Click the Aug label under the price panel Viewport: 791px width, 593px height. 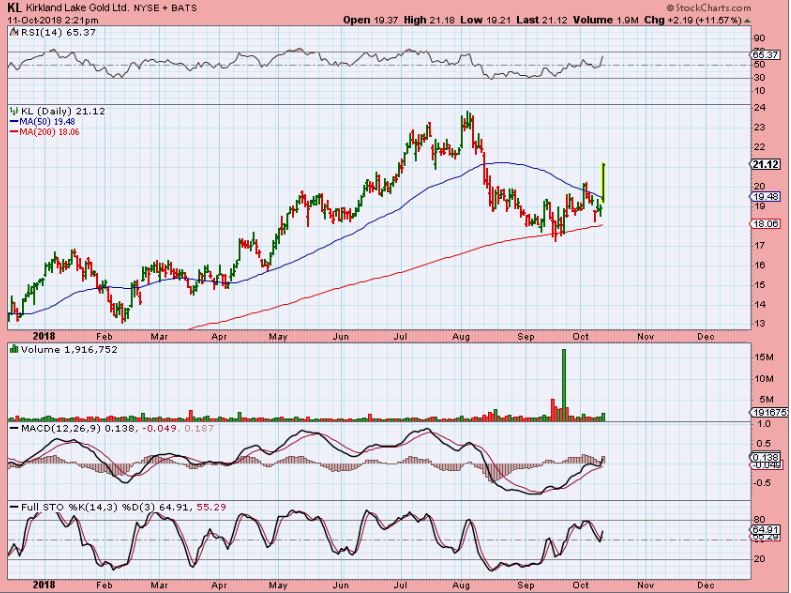(461, 336)
